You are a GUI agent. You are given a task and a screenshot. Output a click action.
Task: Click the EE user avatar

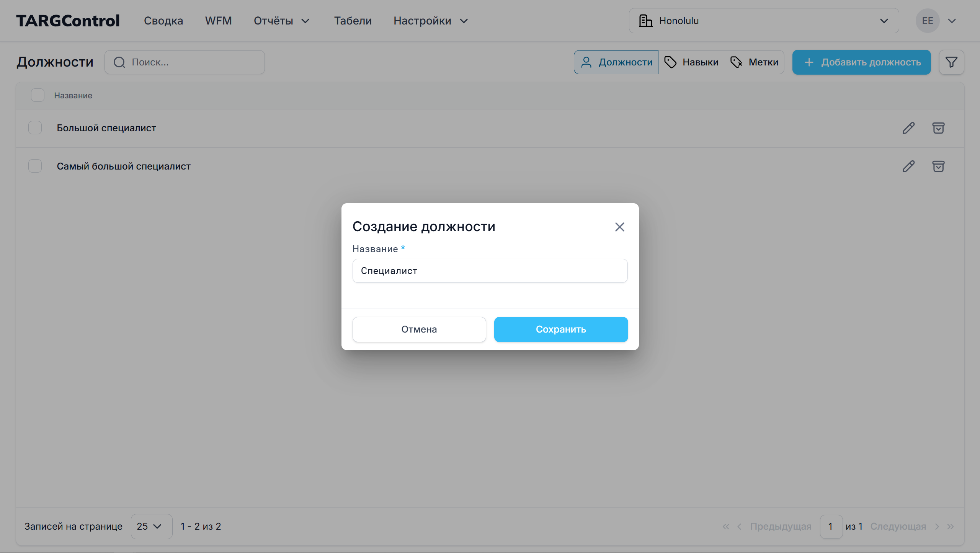(x=927, y=21)
